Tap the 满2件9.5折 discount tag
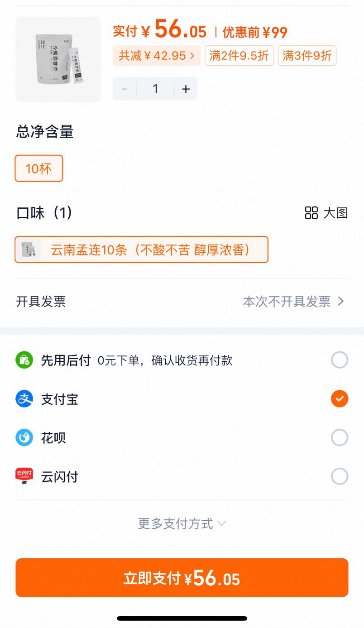364x628 pixels. (239, 56)
